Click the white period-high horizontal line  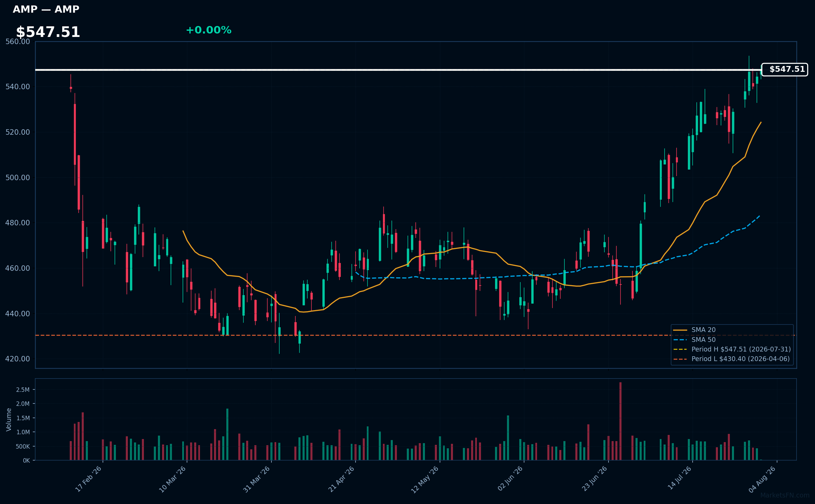398,70
